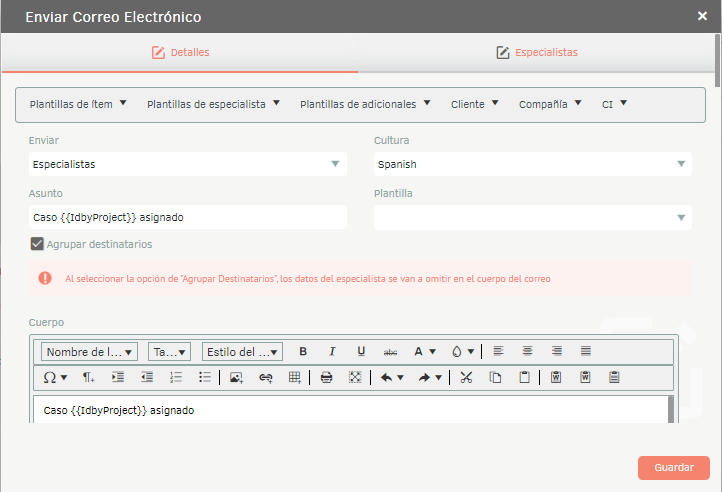Insert an image into the body

(236, 377)
